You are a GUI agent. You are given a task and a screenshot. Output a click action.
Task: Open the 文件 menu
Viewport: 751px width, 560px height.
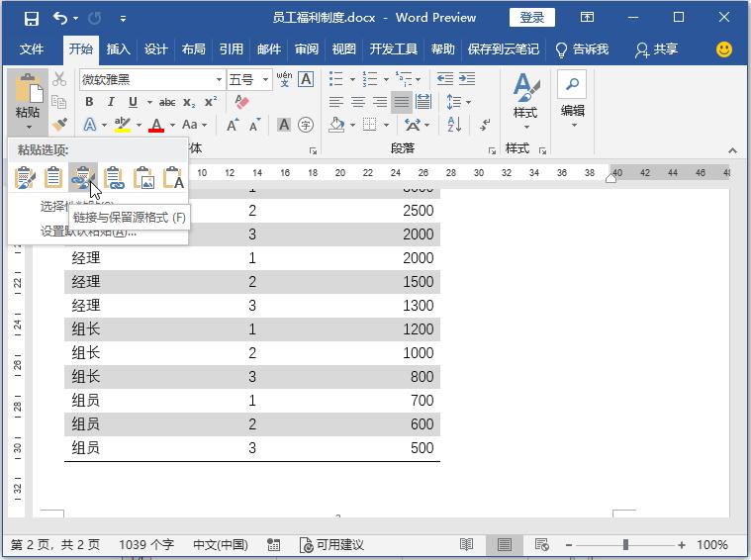click(32, 48)
